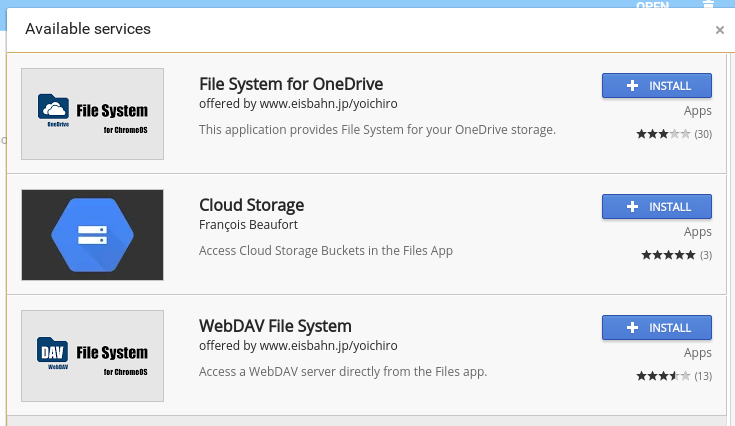Image resolution: width=735 pixels, height=426 pixels.
Task: Click the OneDrive app's eisbahn.jp publisher text
Action: [298, 104]
